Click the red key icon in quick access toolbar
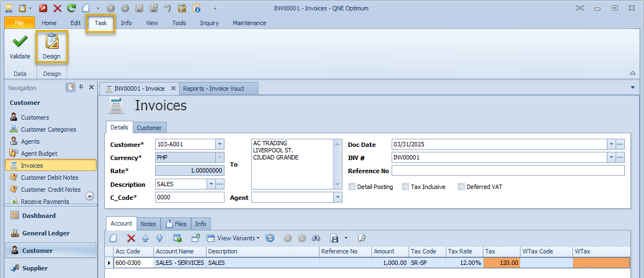Image resolution: width=644 pixels, height=278 pixels. click(x=43, y=8)
